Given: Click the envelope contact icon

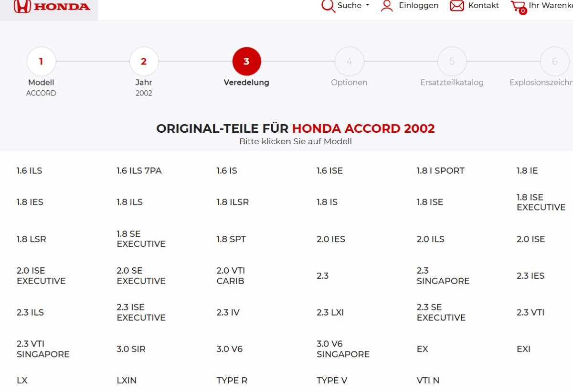Looking at the screenshot, I should point(457,6).
